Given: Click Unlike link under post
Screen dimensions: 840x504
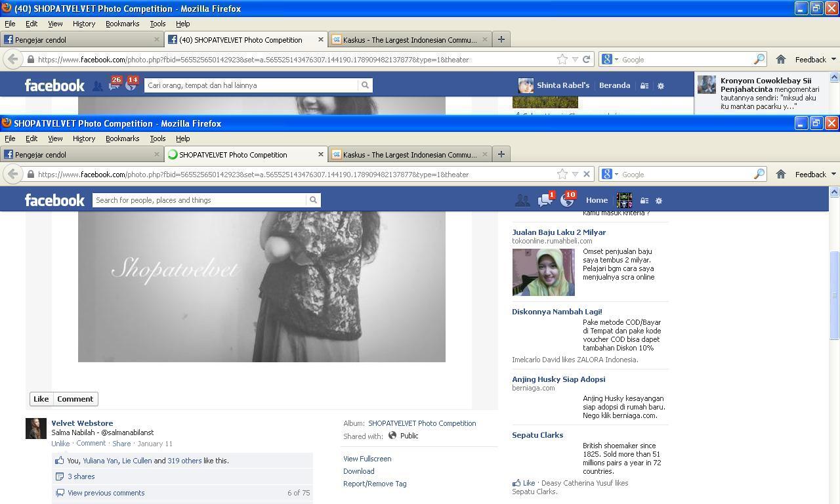Looking at the screenshot, I should [60, 444].
